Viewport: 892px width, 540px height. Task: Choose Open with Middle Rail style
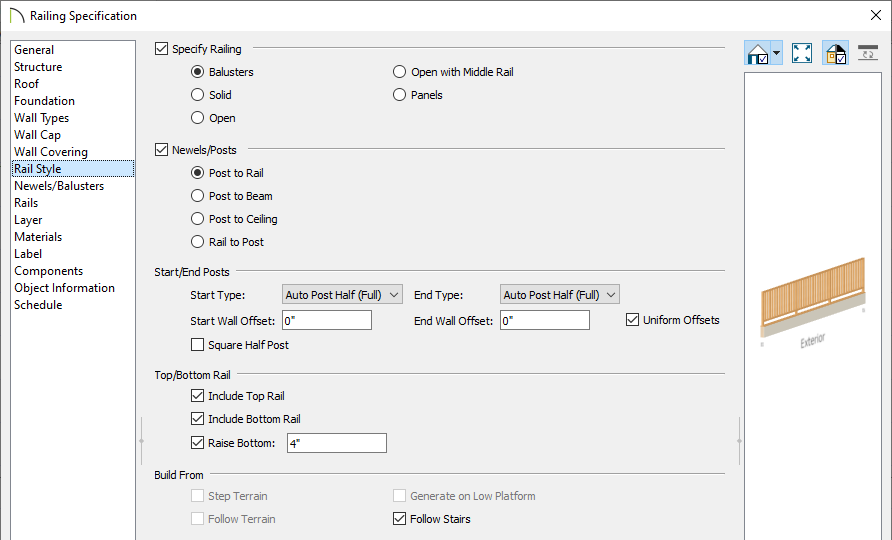(x=400, y=72)
